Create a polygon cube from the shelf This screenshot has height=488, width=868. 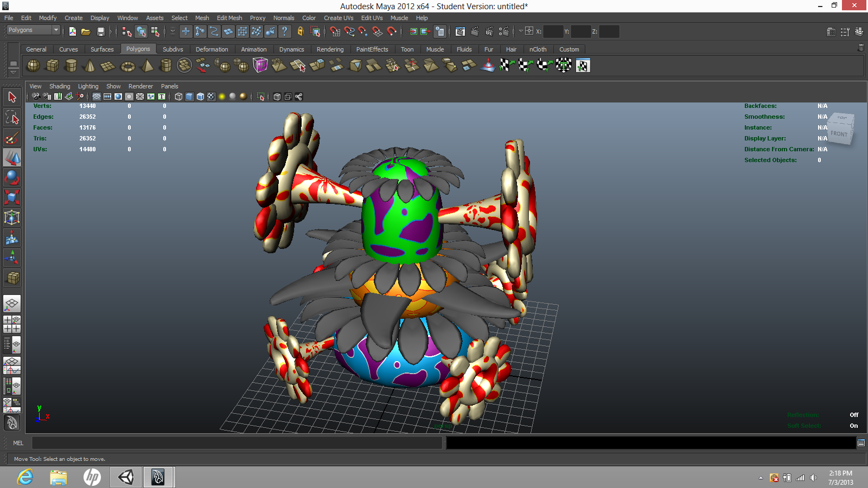[53, 66]
